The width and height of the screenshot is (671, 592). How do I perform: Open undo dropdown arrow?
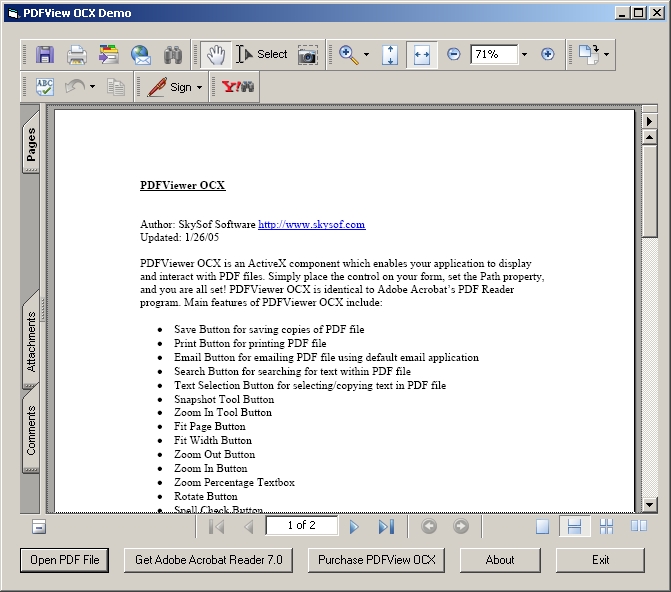[92, 87]
